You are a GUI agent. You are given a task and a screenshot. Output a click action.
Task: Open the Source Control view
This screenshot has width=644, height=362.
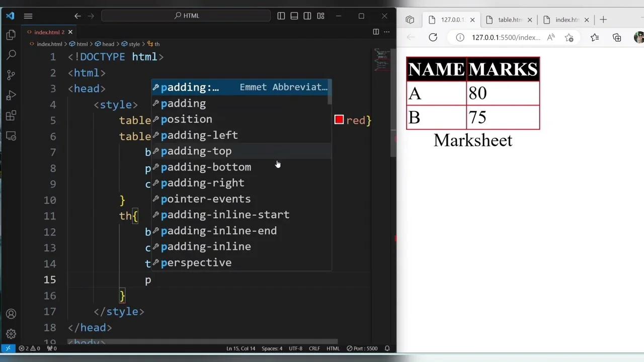(11, 74)
